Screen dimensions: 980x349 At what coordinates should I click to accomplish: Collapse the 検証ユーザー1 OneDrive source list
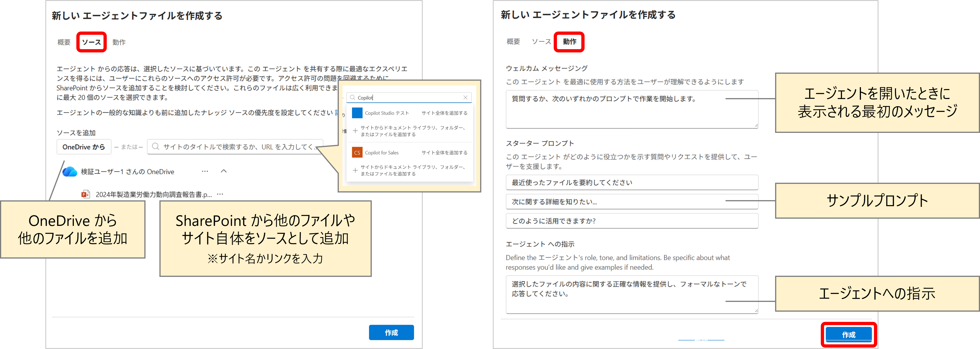point(224,171)
